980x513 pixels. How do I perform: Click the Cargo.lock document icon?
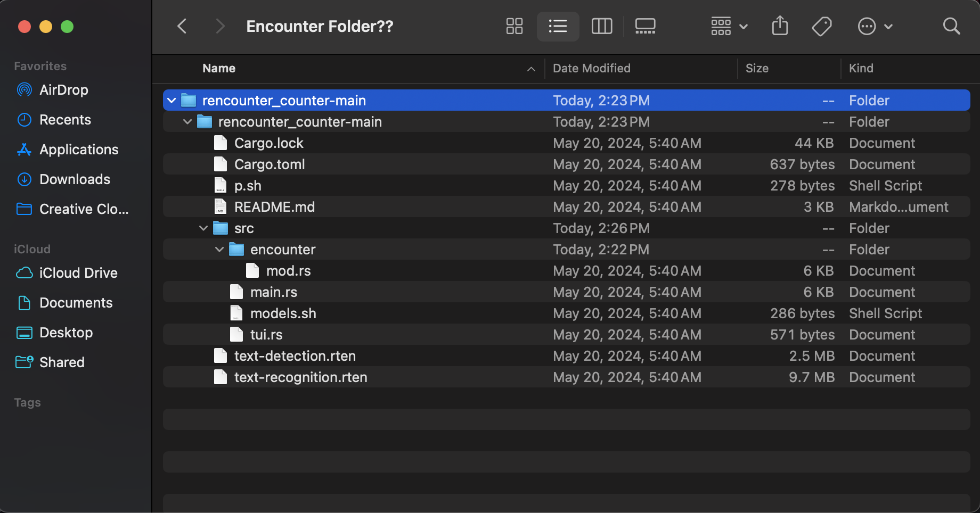click(220, 143)
